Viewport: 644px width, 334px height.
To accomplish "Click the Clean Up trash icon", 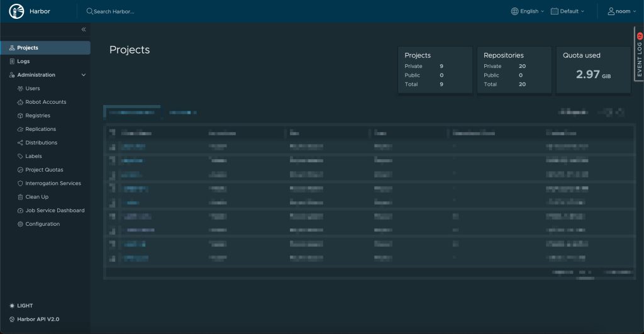I will pyautogui.click(x=20, y=197).
